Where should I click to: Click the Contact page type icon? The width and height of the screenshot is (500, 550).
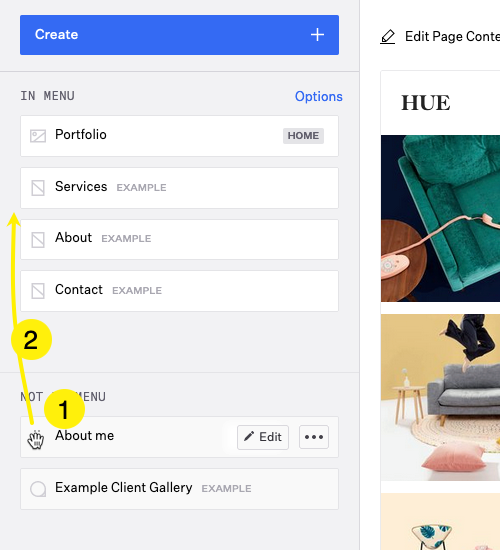[x=38, y=291]
